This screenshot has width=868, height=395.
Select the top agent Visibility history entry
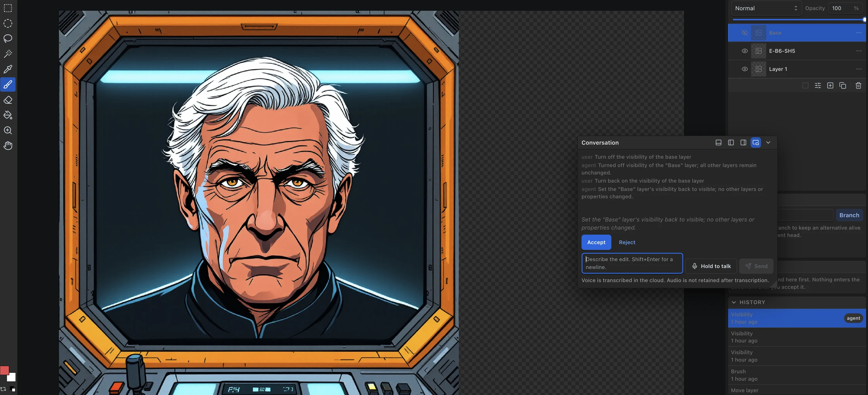click(x=797, y=318)
